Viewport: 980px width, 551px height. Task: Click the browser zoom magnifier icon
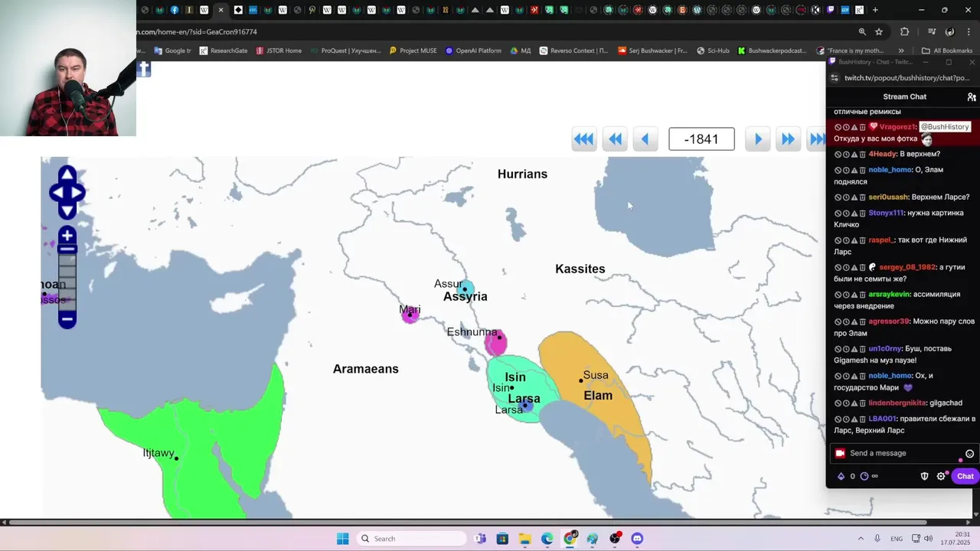862,32
